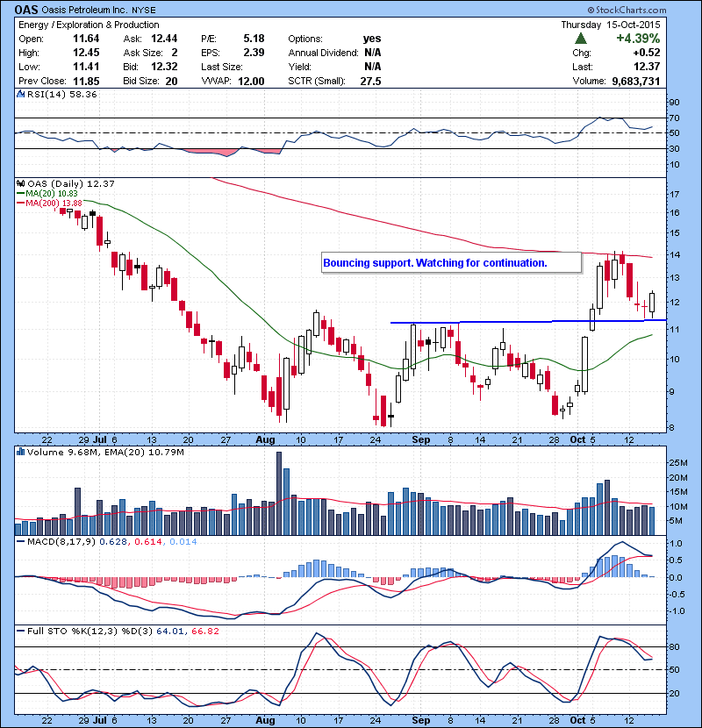
Task: Click the MA(200) red legend line
Action: coord(21,203)
